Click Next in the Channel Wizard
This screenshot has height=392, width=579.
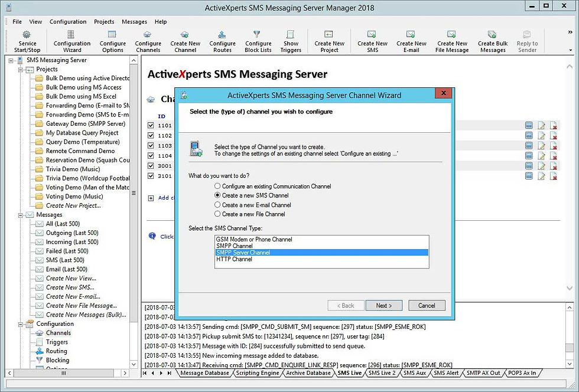(383, 305)
